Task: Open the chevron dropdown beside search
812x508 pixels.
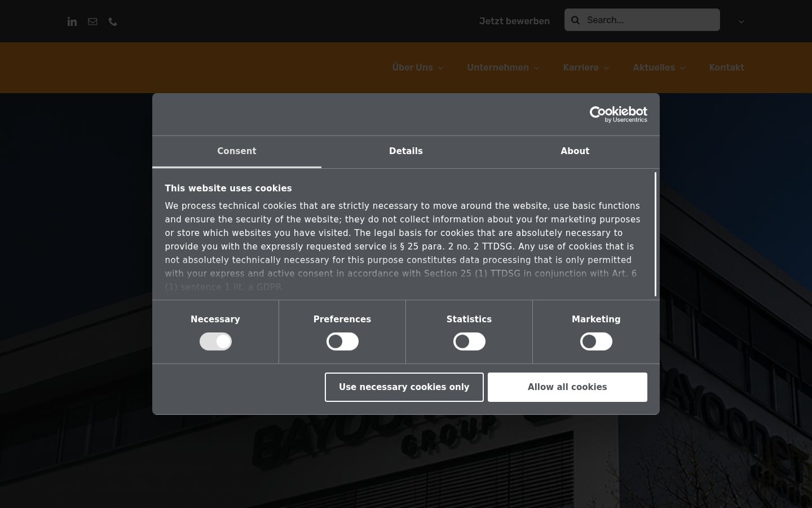Action: click(742, 22)
